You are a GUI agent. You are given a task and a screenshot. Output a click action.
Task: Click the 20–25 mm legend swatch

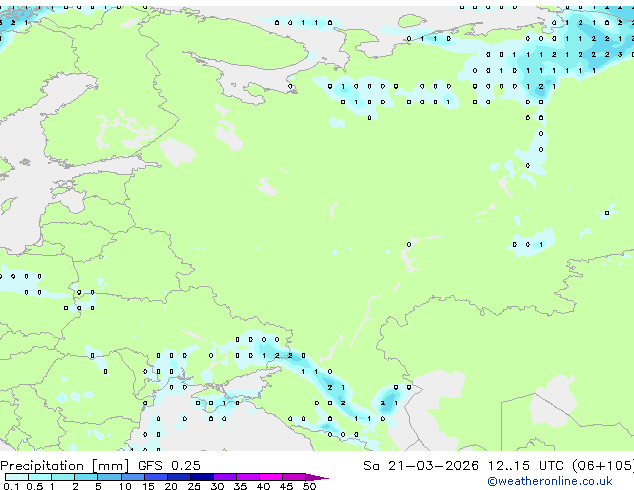[179, 477]
